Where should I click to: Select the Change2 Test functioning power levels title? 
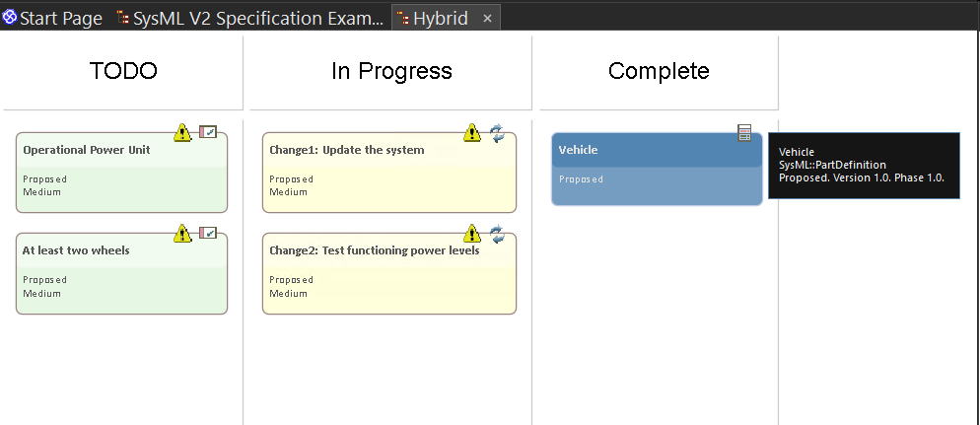click(x=375, y=250)
